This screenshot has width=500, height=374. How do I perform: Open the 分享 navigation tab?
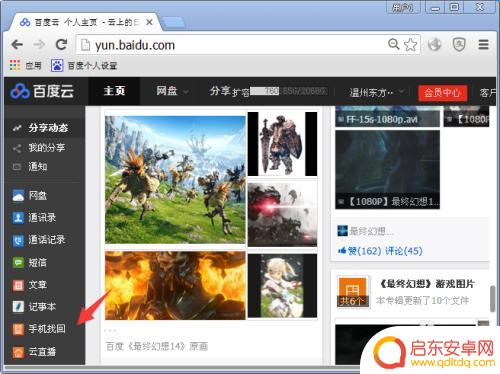click(220, 91)
